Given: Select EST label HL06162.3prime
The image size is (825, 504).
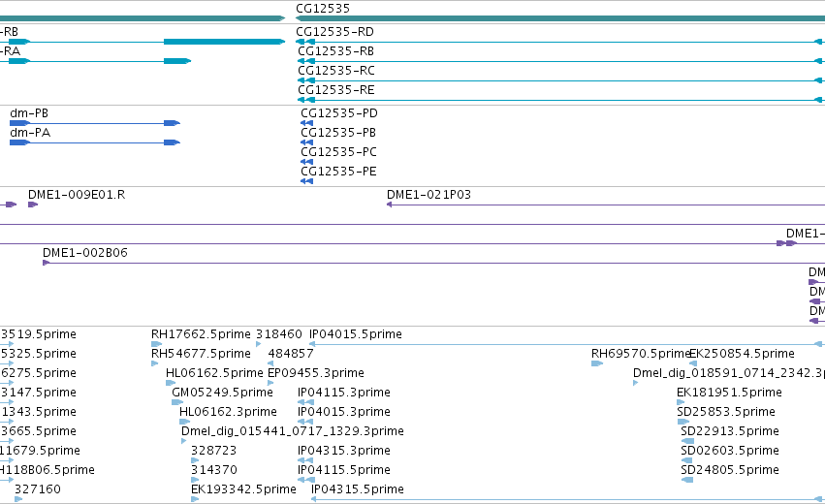Looking at the screenshot, I should pyautogui.click(x=229, y=413).
